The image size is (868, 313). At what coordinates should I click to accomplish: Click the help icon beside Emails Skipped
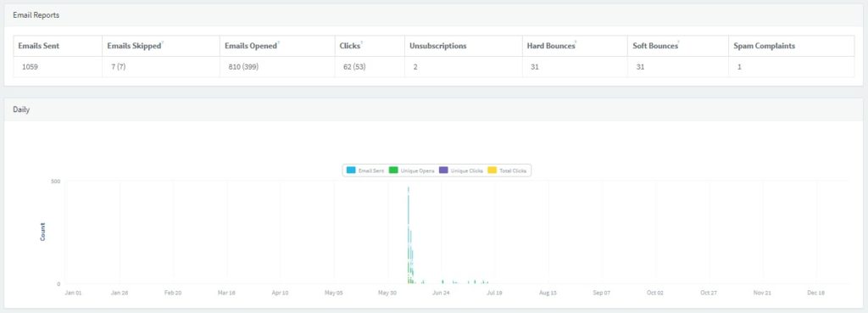point(163,42)
